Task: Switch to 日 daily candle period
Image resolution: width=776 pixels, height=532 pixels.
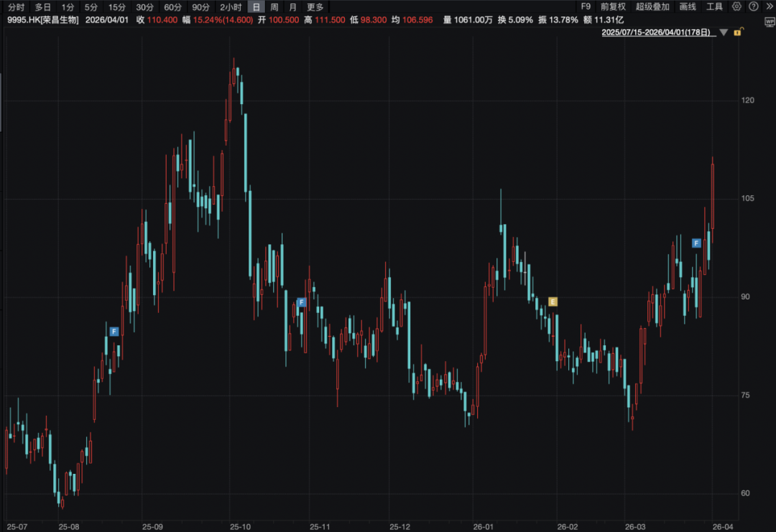Action: pos(257,7)
